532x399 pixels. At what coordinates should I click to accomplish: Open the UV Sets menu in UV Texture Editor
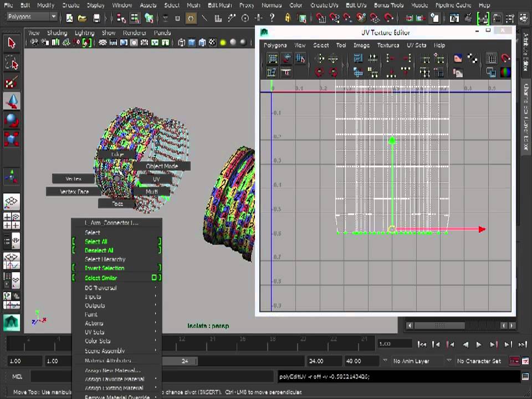pos(416,45)
